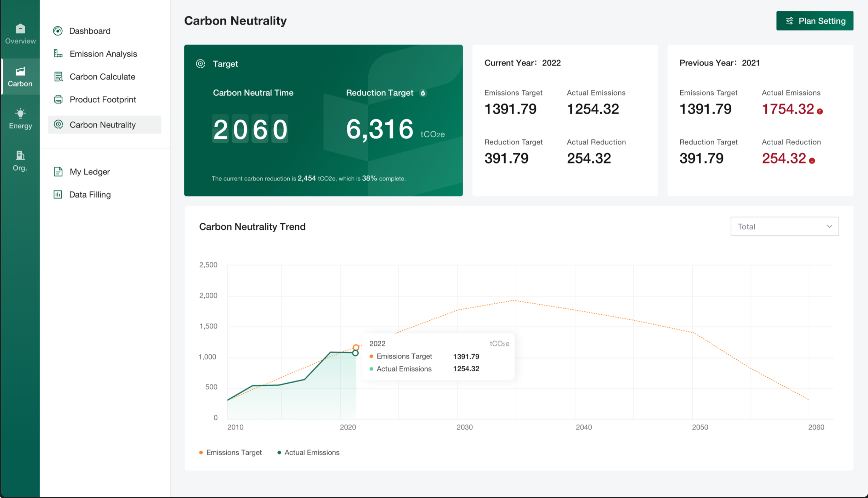Viewport: 868px width, 498px height.
Task: Click red down icon beside 254.32
Action: point(812,161)
